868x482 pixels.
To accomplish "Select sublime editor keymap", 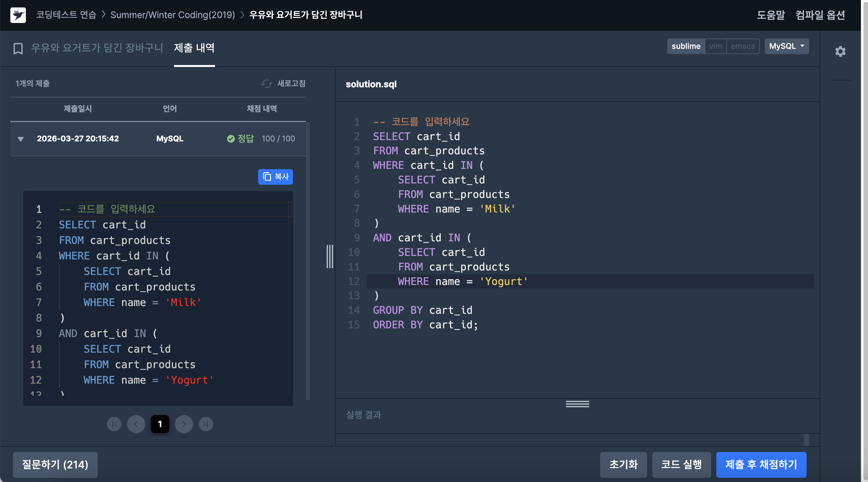I will pyautogui.click(x=686, y=46).
